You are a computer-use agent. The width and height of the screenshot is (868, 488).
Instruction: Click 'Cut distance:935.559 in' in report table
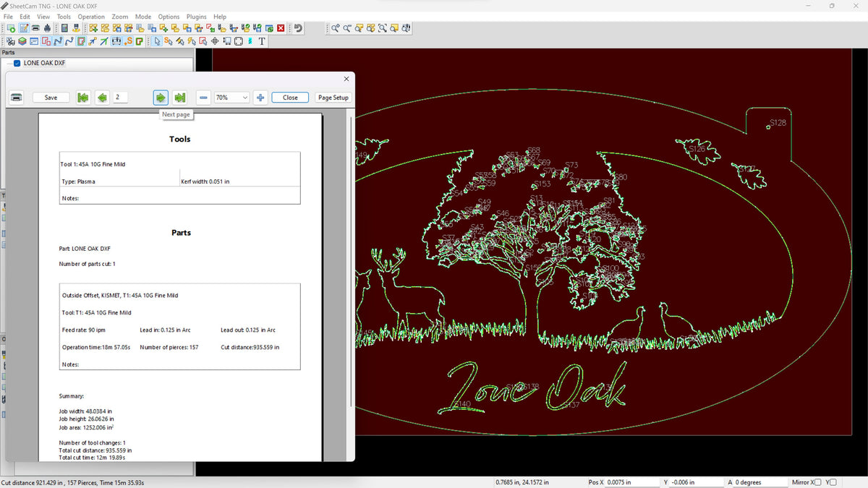click(250, 347)
